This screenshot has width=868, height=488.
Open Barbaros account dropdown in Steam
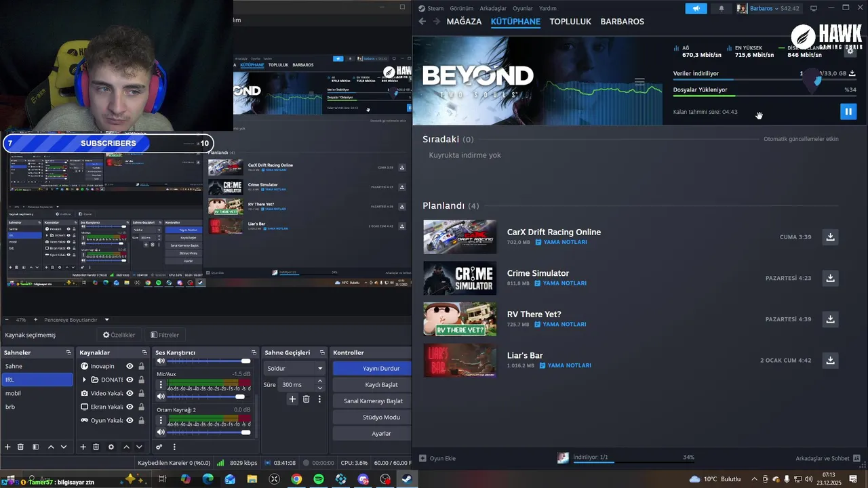tap(769, 8)
